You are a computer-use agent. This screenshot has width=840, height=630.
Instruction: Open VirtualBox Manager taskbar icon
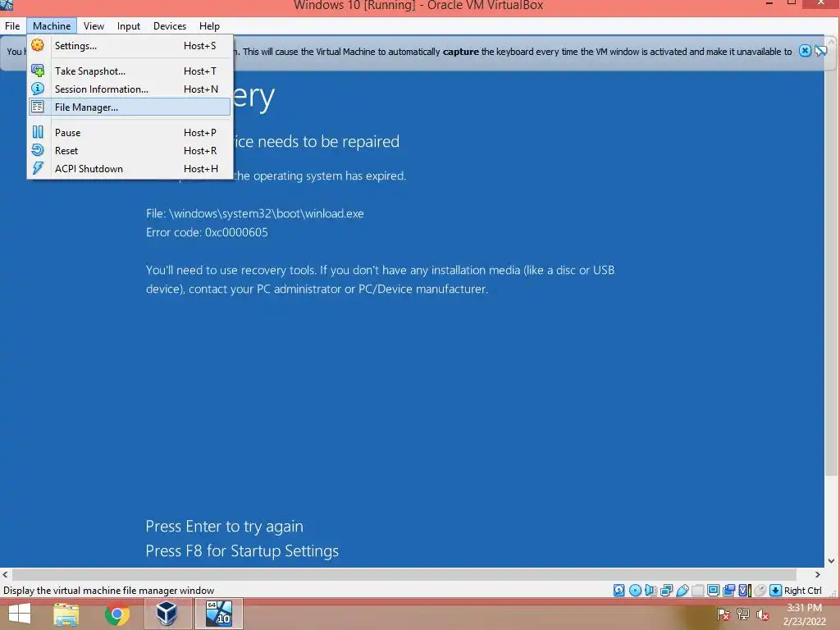coord(167,614)
